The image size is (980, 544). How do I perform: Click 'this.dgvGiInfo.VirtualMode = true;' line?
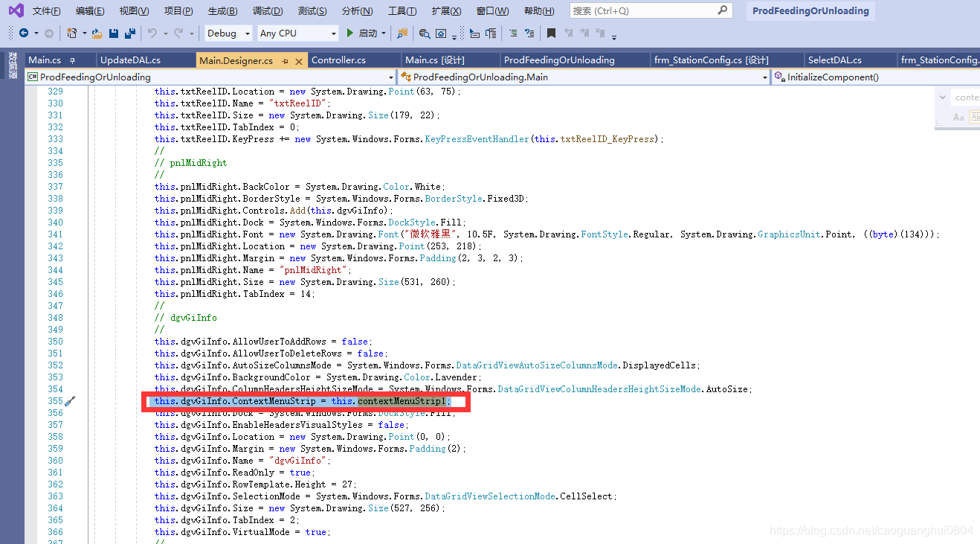pos(242,532)
